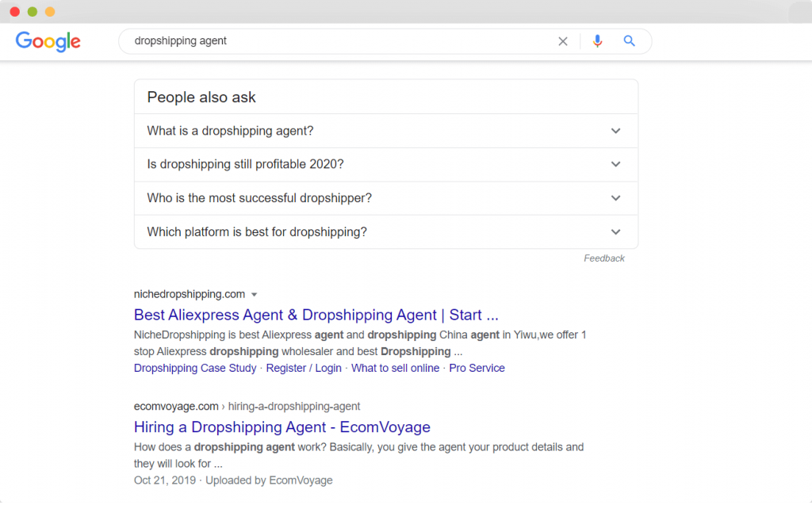Open 'What to sell online' sitelink
Viewport: 812px width, 505px height.
[395, 368]
